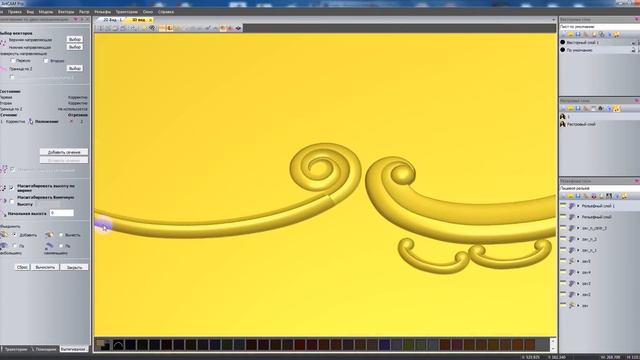This screenshot has height=360, width=640.
Task: Enable the Первая checkbox
Action: click(13, 60)
